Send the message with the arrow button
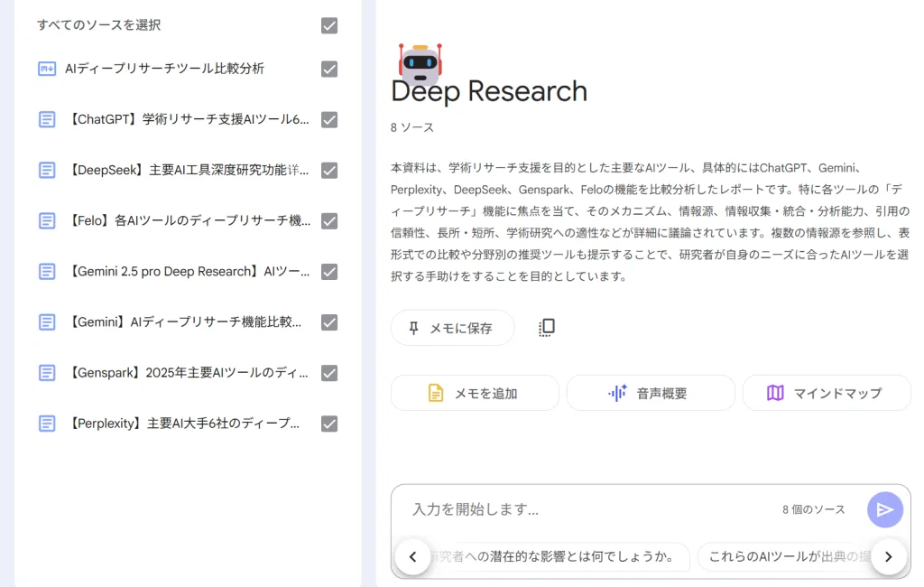924x587 pixels. point(885,509)
